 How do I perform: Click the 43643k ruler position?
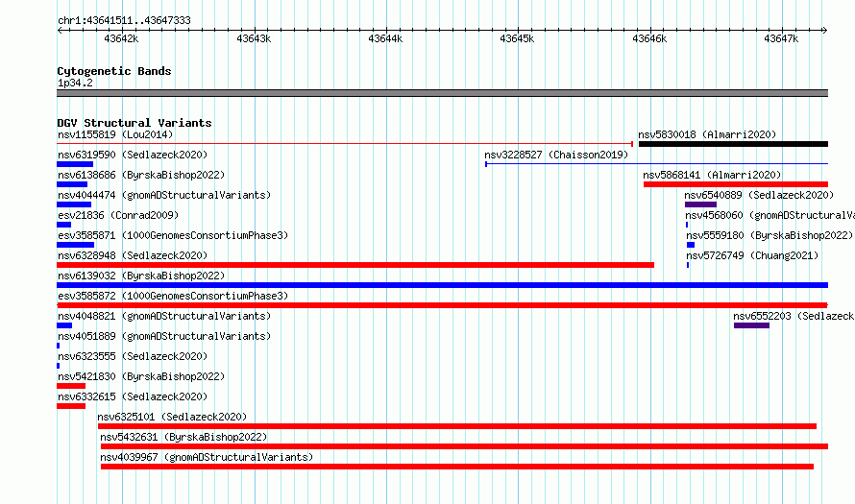click(254, 38)
